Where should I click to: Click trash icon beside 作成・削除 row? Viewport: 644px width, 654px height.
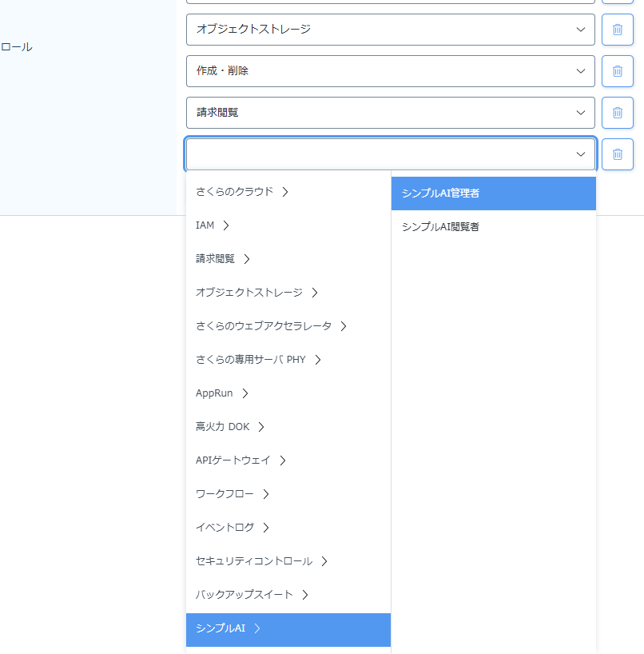click(x=617, y=71)
